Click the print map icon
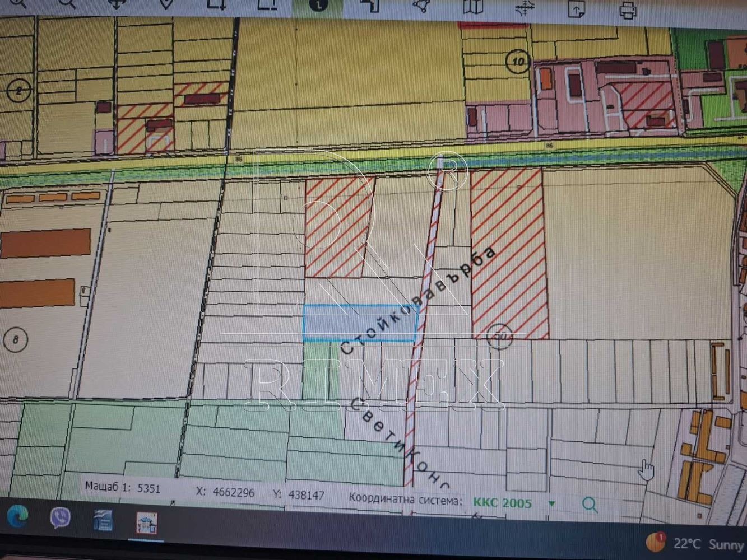This screenshot has height=560, width=747. [x=628, y=8]
